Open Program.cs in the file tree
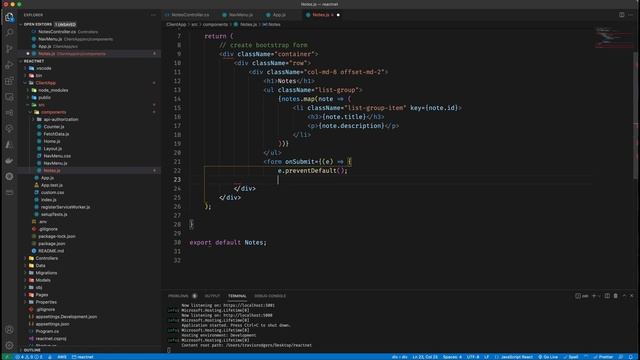 47,331
